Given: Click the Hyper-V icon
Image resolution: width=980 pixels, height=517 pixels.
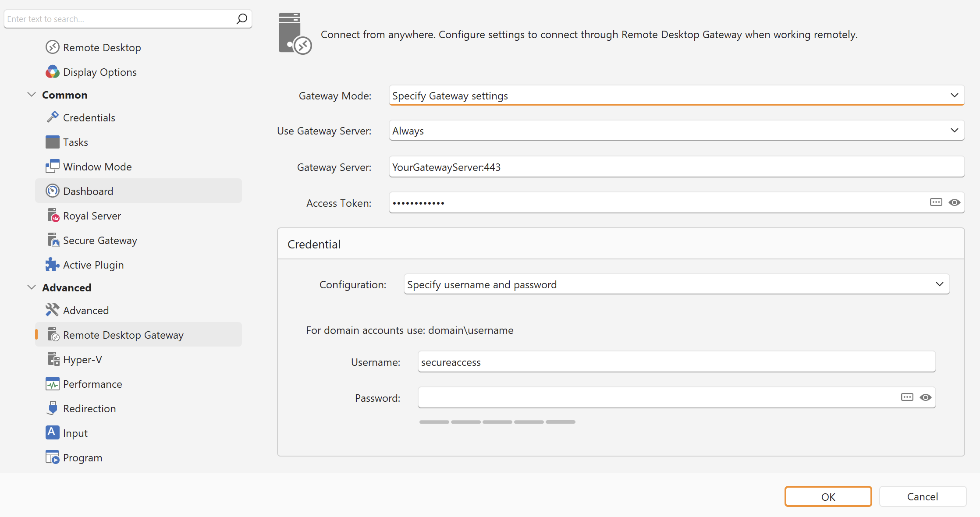Looking at the screenshot, I should [x=53, y=359].
